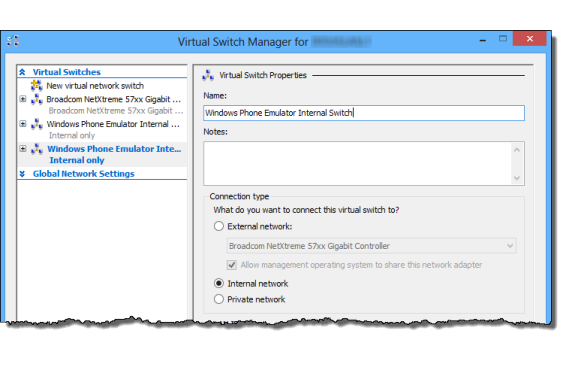This screenshot has width=563, height=366.
Task: Select Broadcom NetXtreme 57xx Gigabit switch entry
Action: [113, 99]
